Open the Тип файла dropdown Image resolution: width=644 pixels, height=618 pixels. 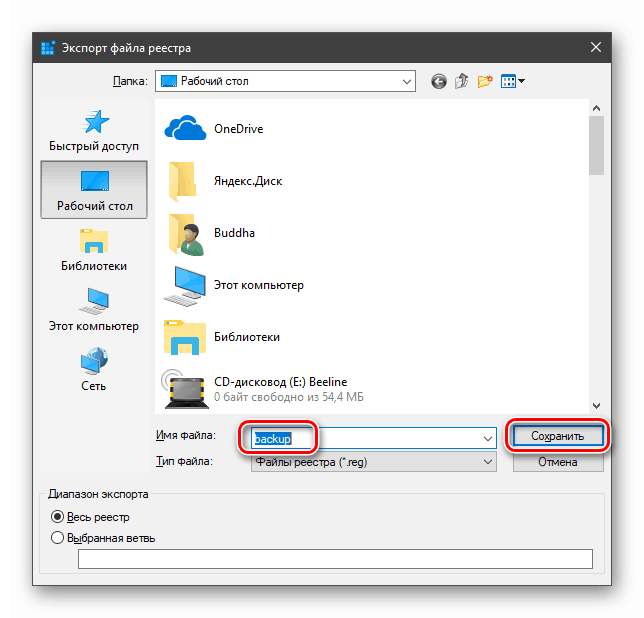[374, 462]
